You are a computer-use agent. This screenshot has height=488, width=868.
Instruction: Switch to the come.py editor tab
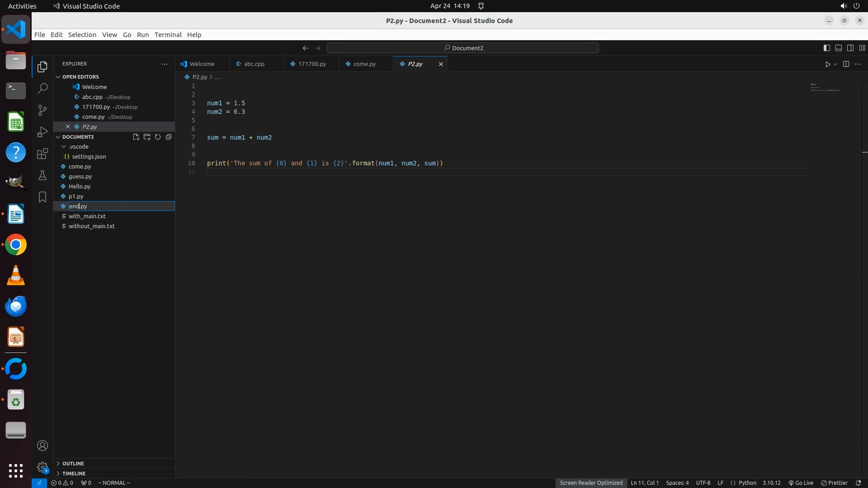coord(364,64)
